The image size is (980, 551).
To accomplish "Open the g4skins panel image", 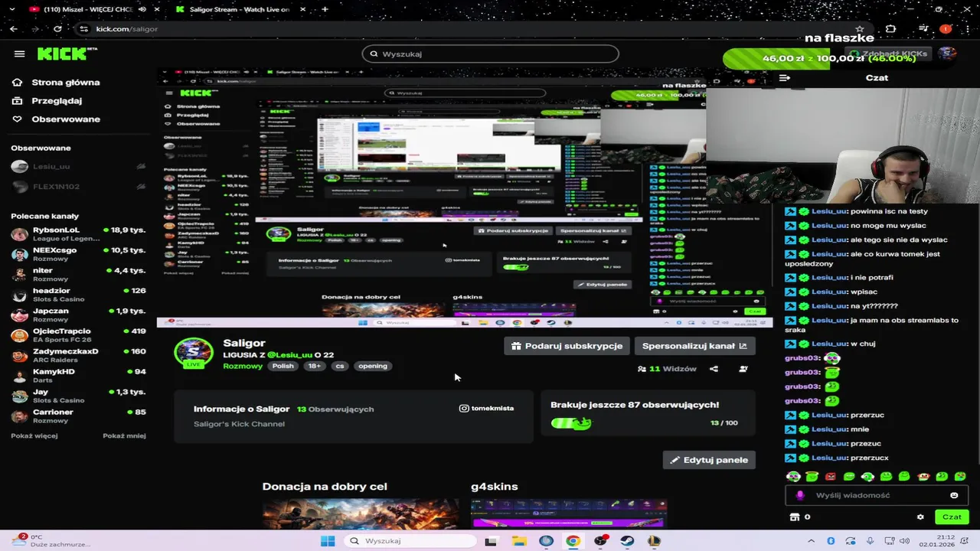I will (569, 514).
